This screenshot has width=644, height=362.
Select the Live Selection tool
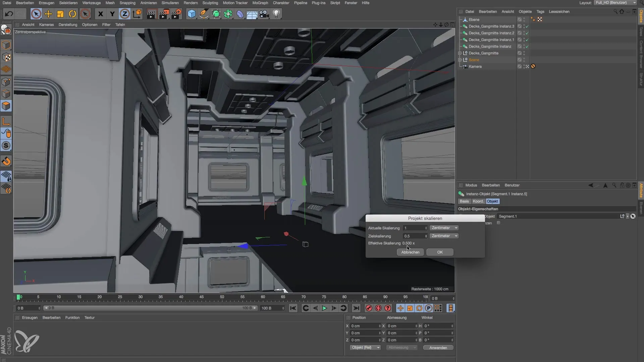coord(36,14)
